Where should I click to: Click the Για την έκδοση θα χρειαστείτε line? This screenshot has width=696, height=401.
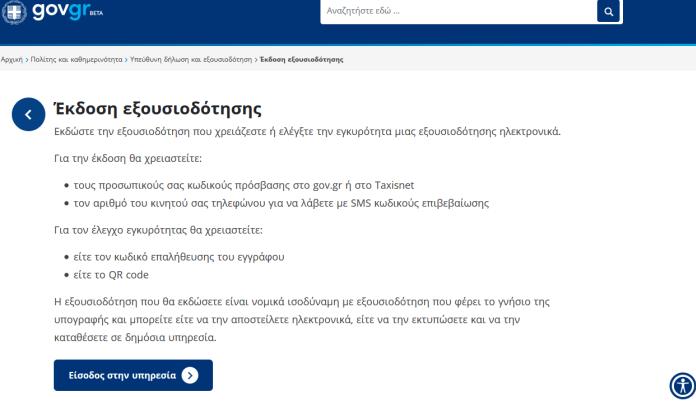[126, 158]
